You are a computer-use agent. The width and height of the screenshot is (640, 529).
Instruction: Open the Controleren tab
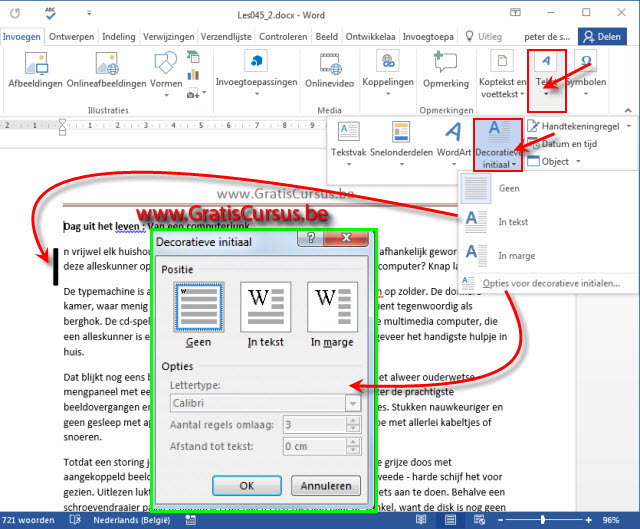(x=283, y=37)
